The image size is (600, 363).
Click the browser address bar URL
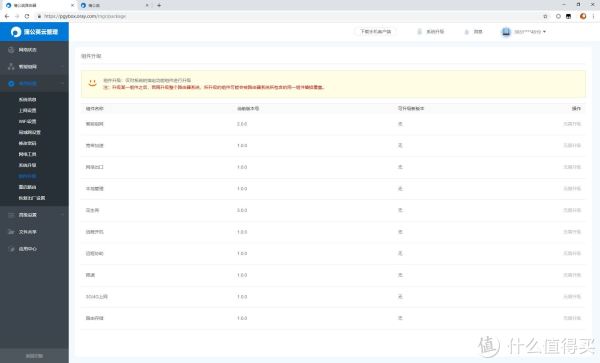pos(85,16)
